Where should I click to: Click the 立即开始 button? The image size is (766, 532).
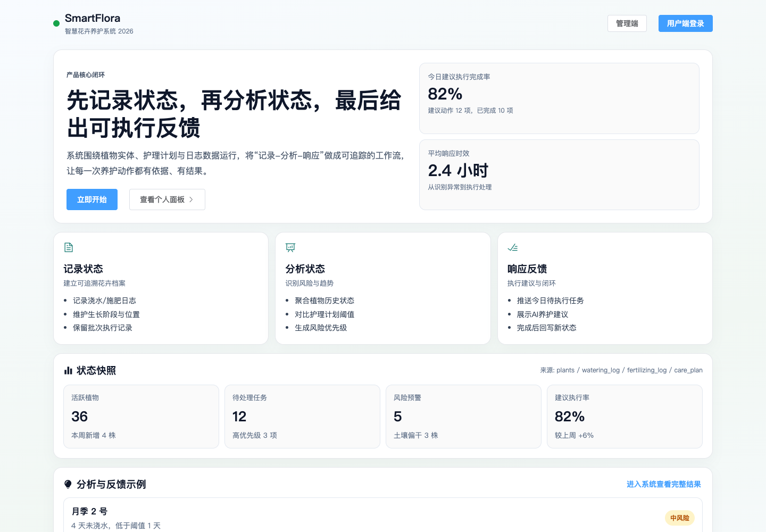92,199
